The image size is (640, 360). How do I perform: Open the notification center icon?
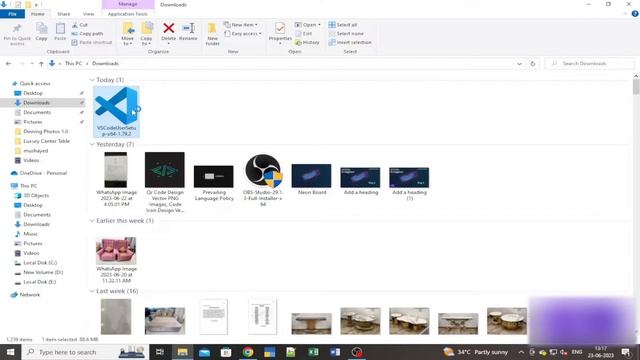point(626,352)
